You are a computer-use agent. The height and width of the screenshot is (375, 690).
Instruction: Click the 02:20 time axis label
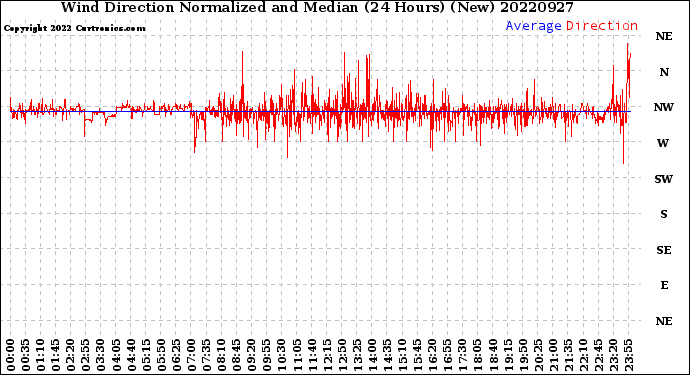(71, 355)
